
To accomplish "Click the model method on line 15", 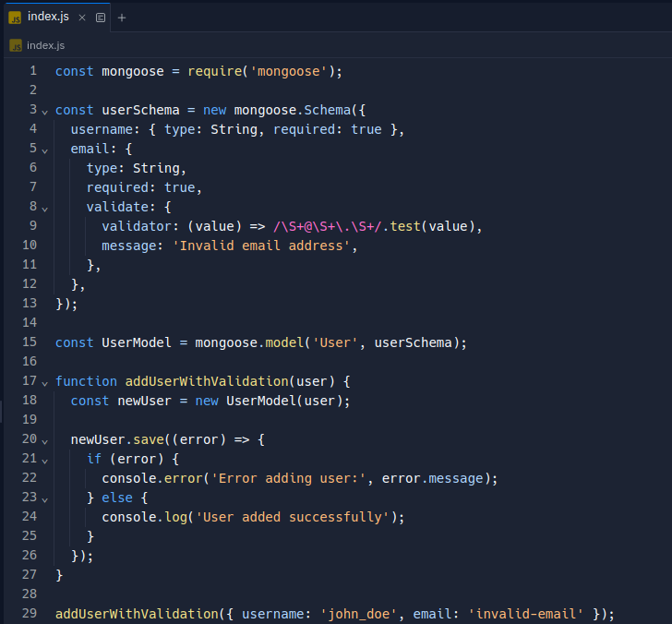I will [x=284, y=342].
